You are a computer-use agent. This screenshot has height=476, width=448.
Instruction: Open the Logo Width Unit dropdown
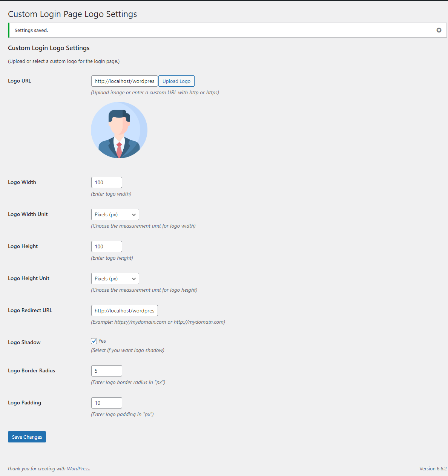click(115, 214)
